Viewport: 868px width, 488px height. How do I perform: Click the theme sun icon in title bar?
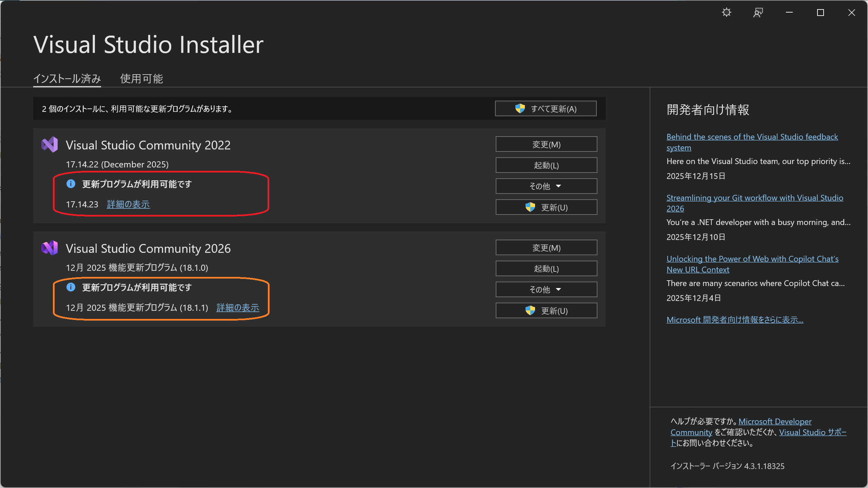tap(726, 13)
